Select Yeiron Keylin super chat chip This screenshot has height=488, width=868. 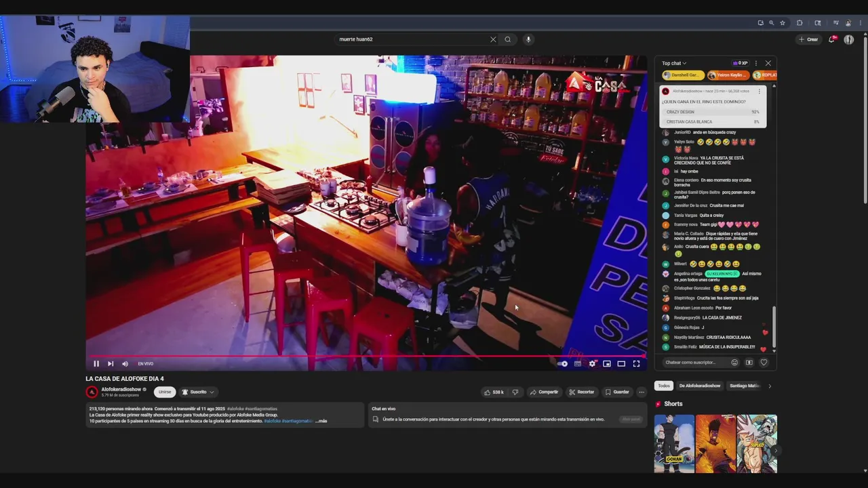pos(729,75)
